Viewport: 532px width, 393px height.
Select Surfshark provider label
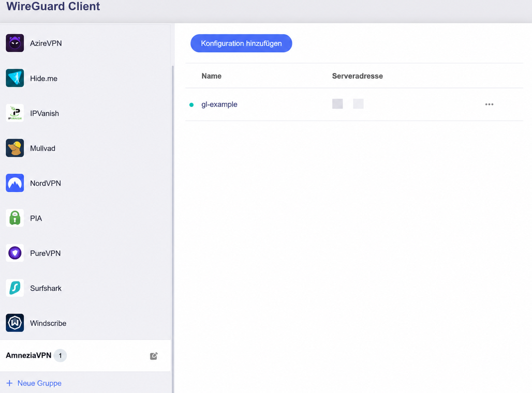click(x=46, y=288)
